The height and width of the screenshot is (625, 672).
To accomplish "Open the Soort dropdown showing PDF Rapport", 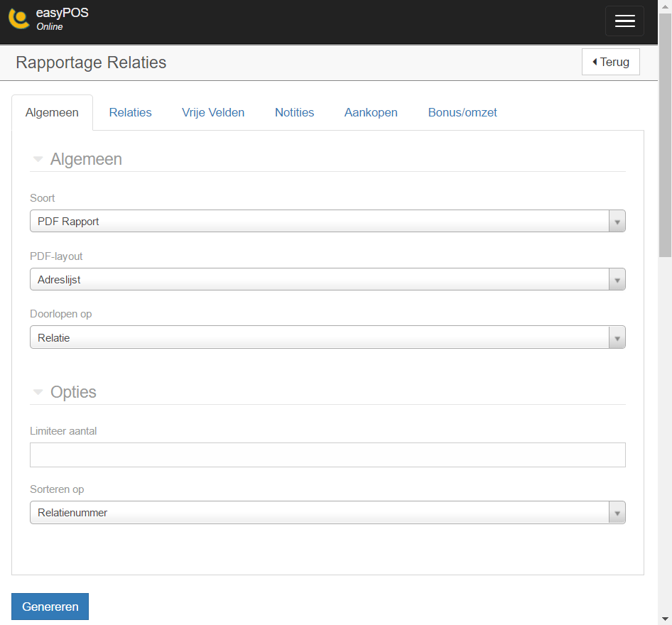I will 328,221.
